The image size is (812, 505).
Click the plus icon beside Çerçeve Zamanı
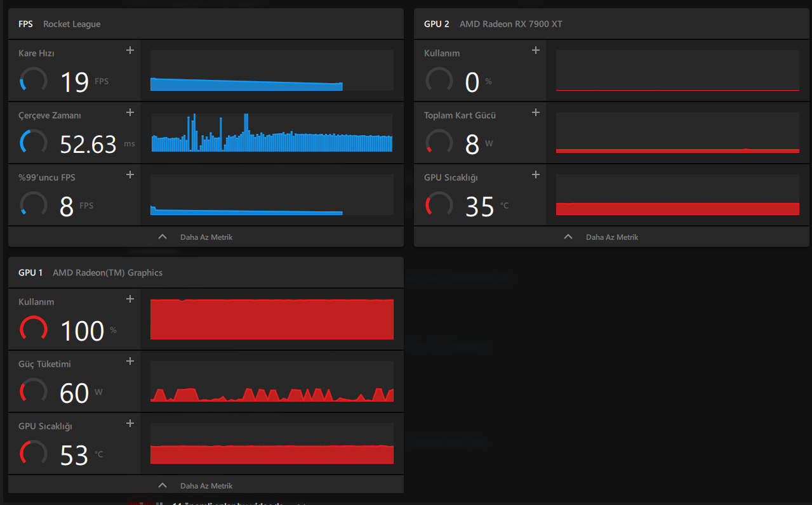click(x=130, y=112)
